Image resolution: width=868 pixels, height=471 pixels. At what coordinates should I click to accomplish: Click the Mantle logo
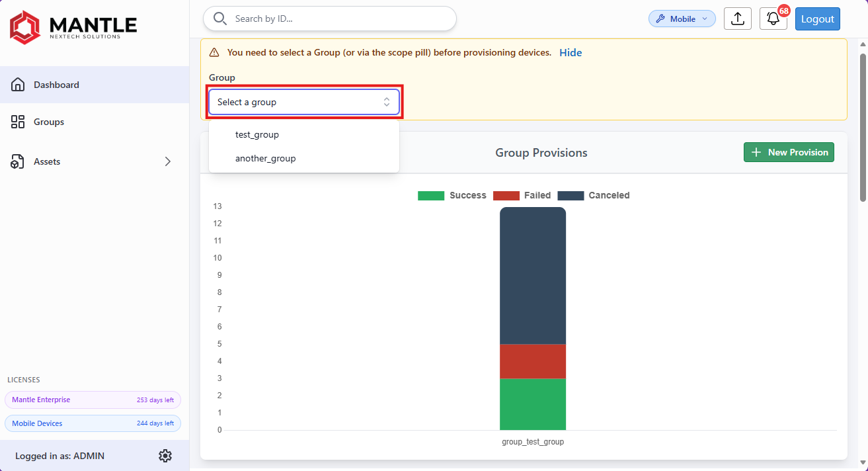point(73,27)
